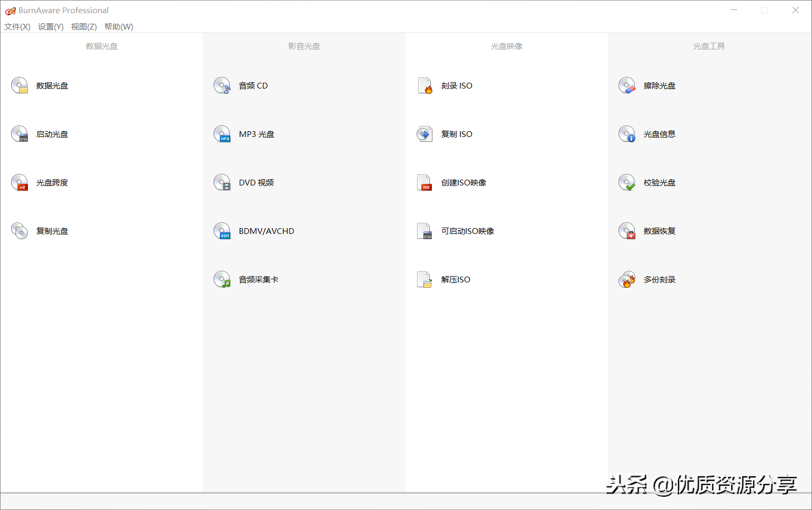812x510 pixels.
Task: Close the BurnAware Professional window
Action: point(796,10)
